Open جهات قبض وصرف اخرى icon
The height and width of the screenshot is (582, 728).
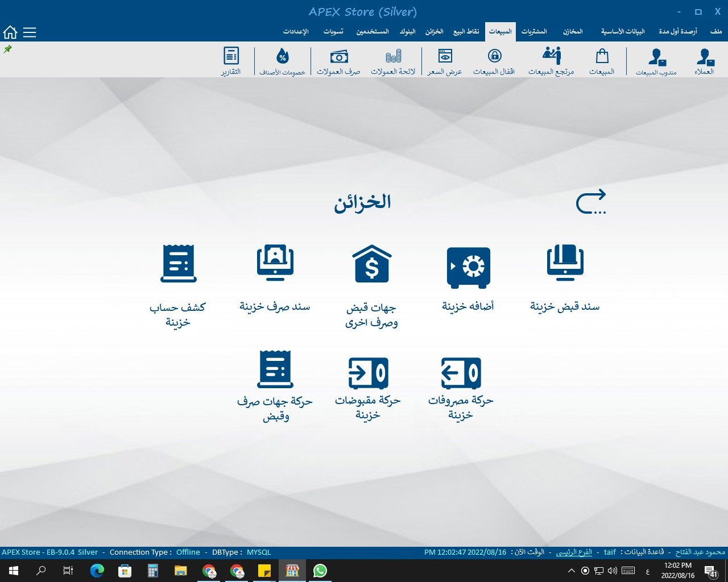[x=371, y=264]
